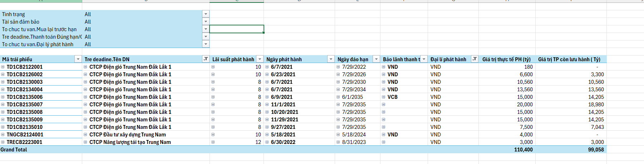Open the Tre deadine.Tên DN filter button
Screen dimensions: 644x164
(206, 59)
